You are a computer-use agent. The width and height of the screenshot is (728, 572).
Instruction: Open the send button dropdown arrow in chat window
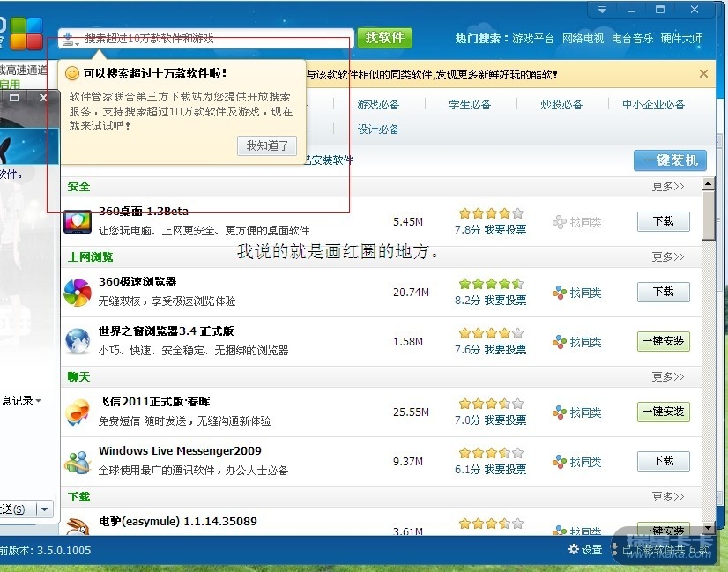[45, 509]
